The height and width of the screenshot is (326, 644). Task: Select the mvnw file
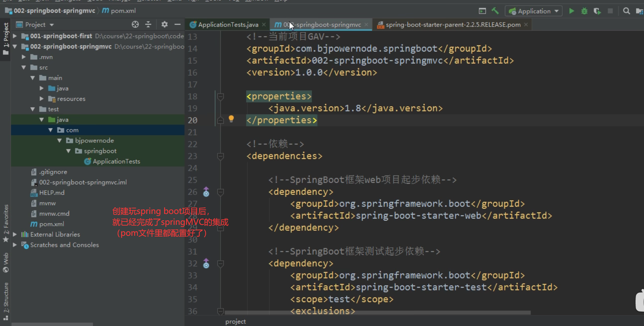pyautogui.click(x=43, y=203)
